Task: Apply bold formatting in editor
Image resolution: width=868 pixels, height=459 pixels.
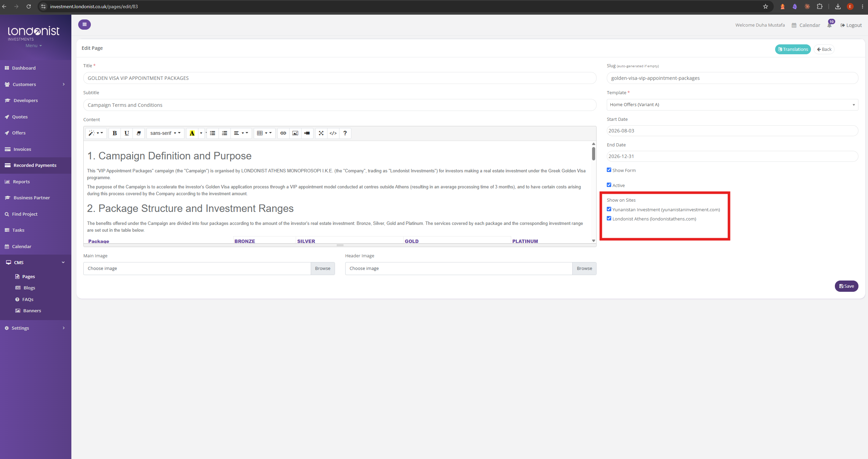Action: (x=115, y=133)
